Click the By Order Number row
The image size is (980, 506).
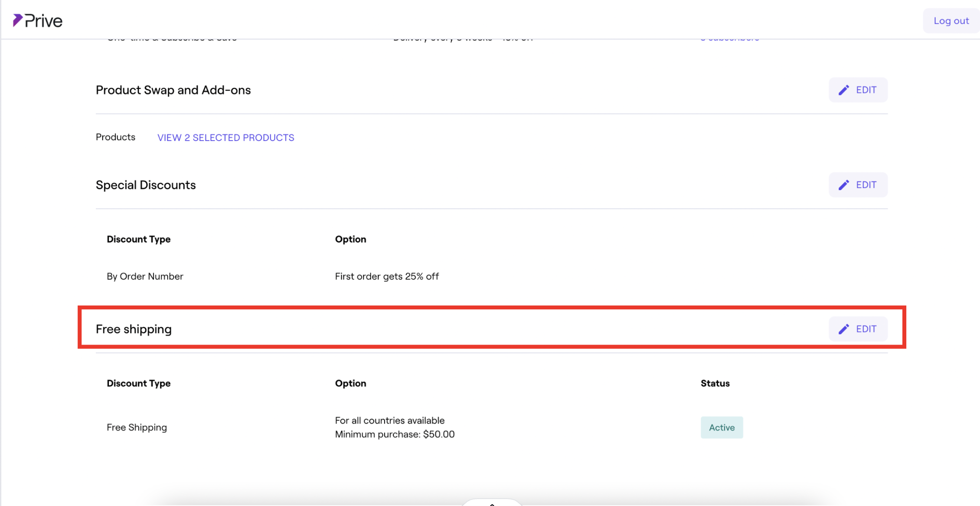(x=145, y=276)
